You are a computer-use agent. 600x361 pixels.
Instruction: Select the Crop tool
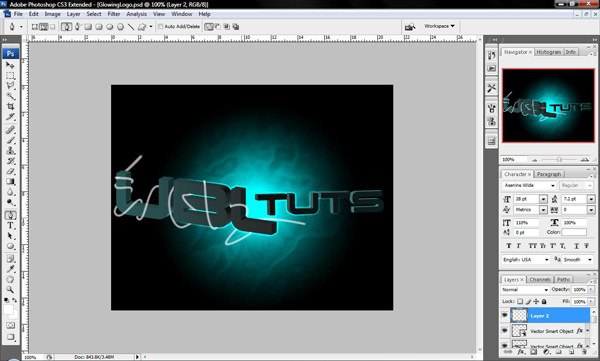pos(10,106)
